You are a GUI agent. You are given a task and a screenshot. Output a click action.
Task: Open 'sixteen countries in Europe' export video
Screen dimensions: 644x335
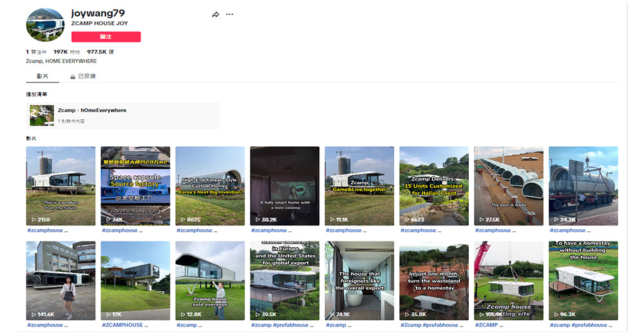pos(285,281)
